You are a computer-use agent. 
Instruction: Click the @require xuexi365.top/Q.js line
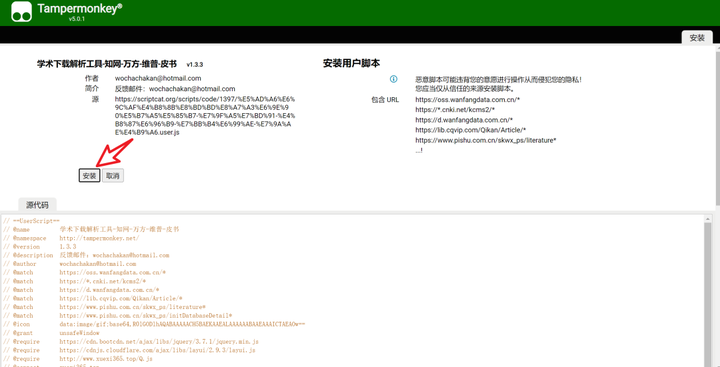(78, 358)
